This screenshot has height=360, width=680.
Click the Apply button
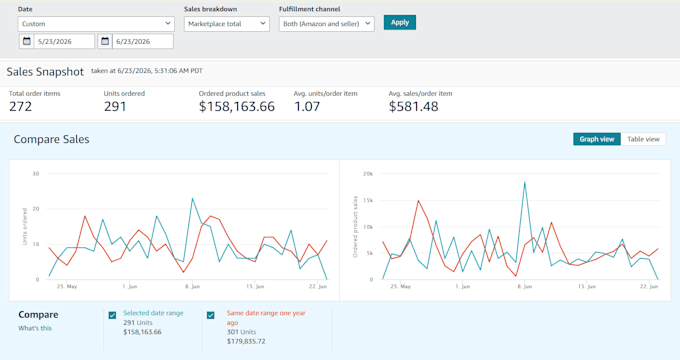pyautogui.click(x=400, y=23)
